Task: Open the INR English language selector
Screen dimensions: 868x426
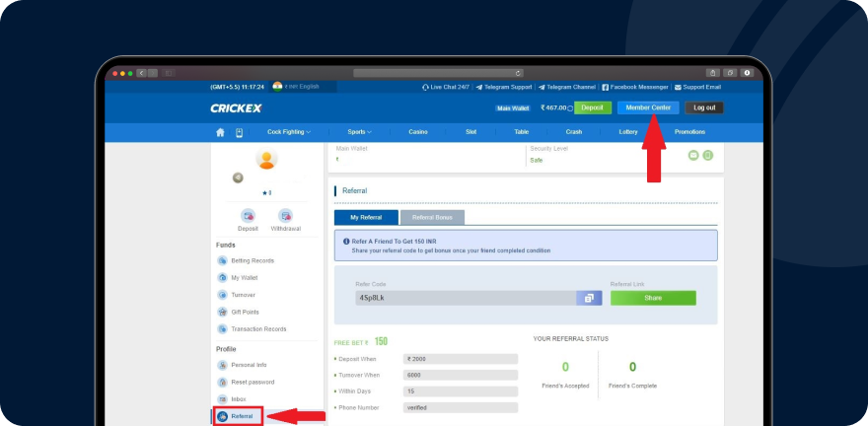Action: tap(302, 87)
